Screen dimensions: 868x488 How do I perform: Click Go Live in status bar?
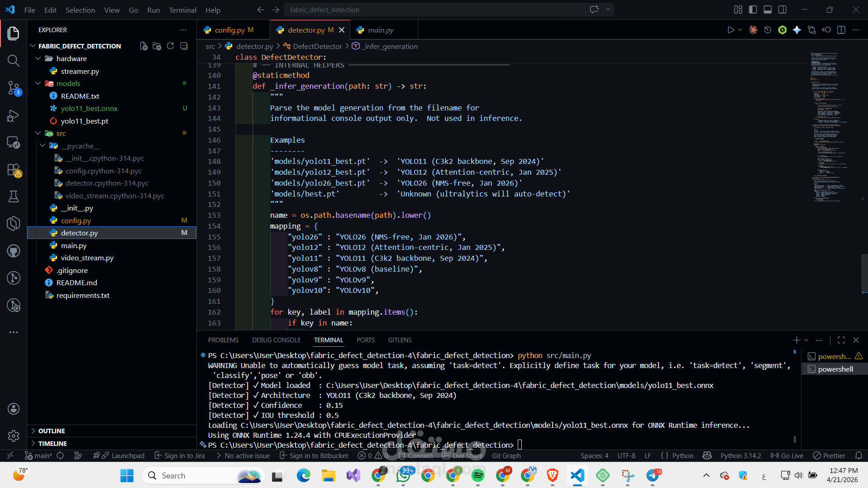tap(787, 455)
